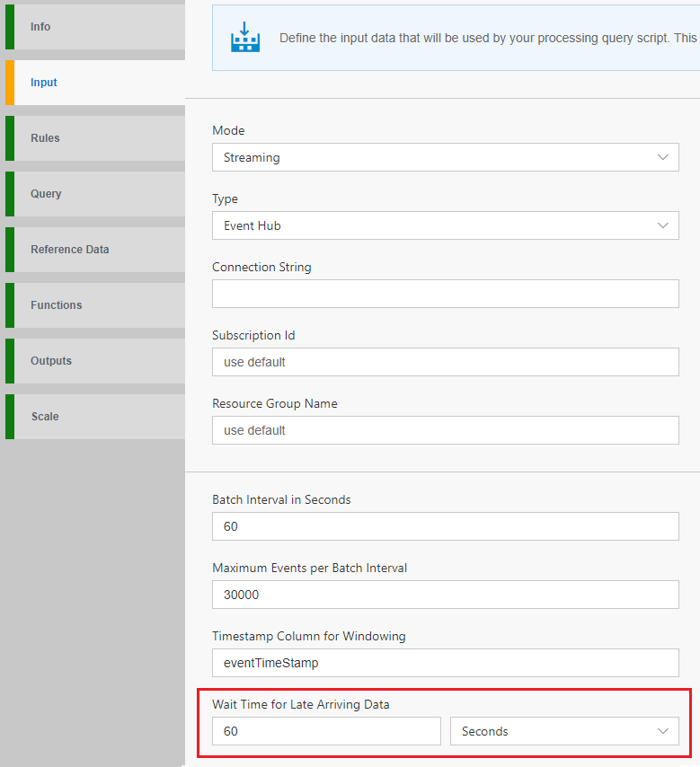Viewport: 700px width, 767px height.
Task: Focus the Timestamp Column for Windowing field
Action: tap(445, 663)
